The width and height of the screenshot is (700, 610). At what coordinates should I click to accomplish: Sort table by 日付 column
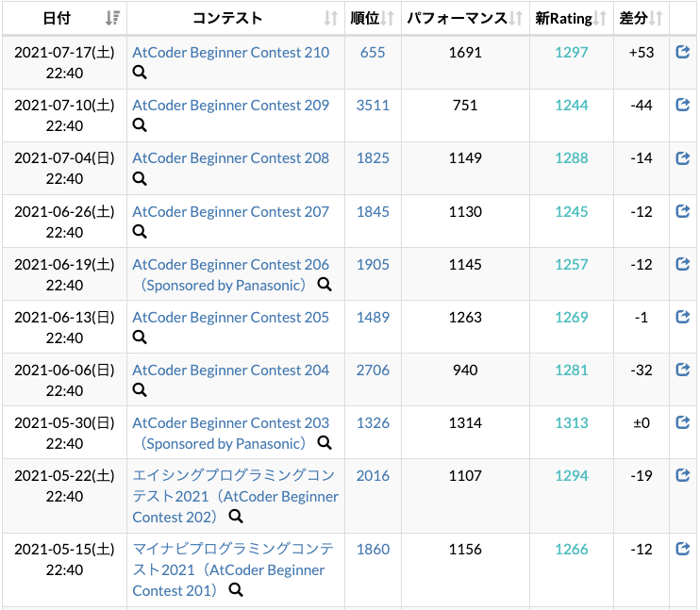point(65,18)
